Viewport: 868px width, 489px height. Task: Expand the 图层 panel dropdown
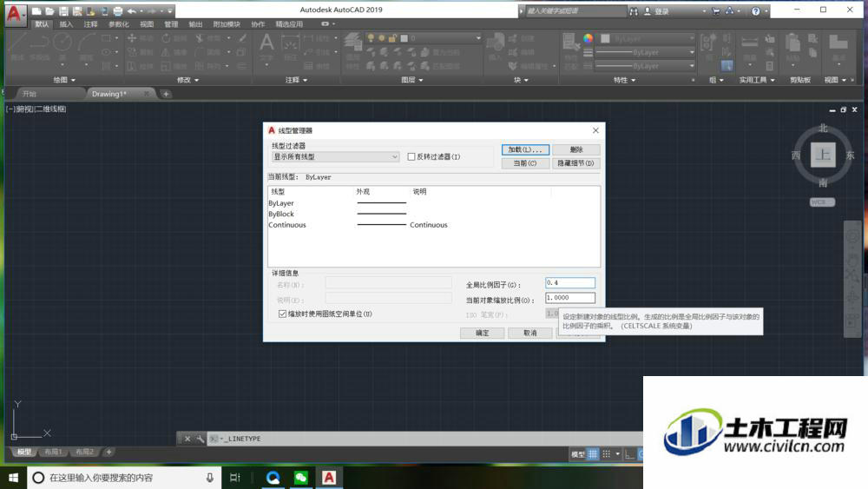click(411, 80)
